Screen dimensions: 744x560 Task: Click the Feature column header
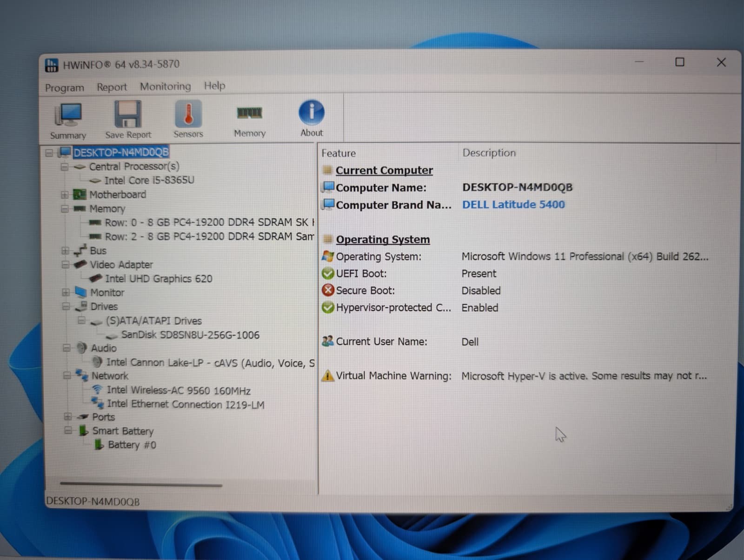(339, 153)
